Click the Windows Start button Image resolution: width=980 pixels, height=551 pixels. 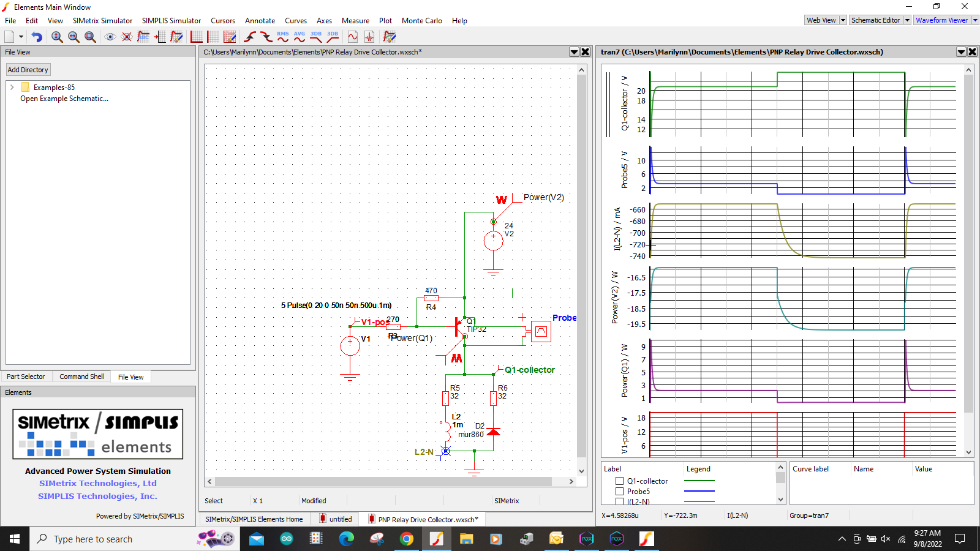[x=15, y=539]
